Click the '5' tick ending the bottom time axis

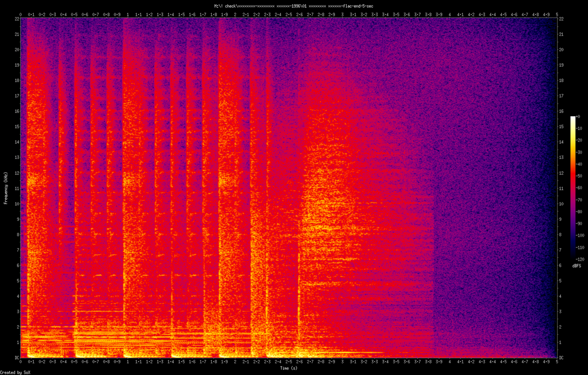(x=557, y=362)
